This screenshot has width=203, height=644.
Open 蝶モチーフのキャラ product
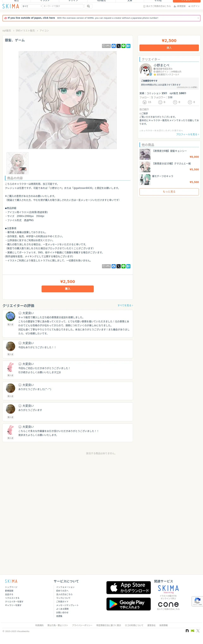coord(163,176)
